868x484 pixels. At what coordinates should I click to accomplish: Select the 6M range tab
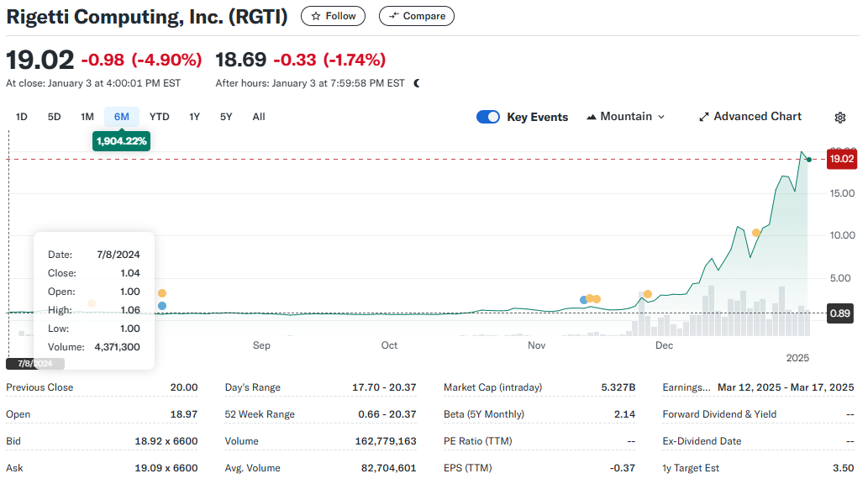[x=122, y=117]
